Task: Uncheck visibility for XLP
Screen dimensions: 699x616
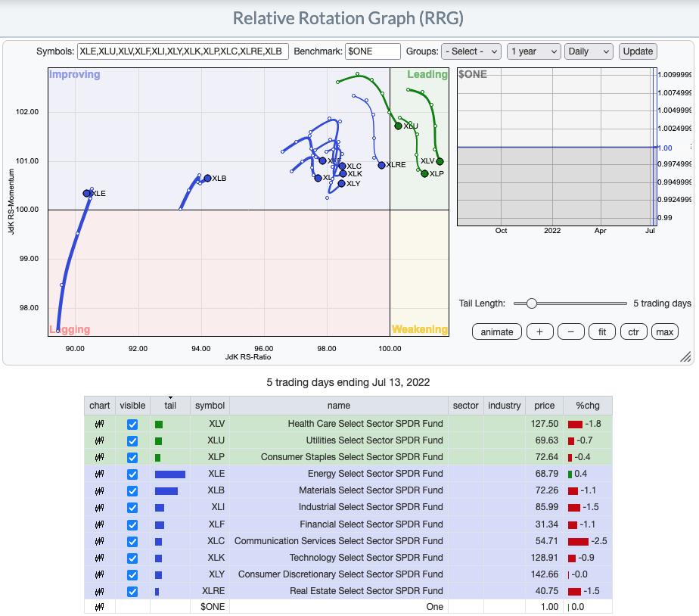Action: point(132,457)
